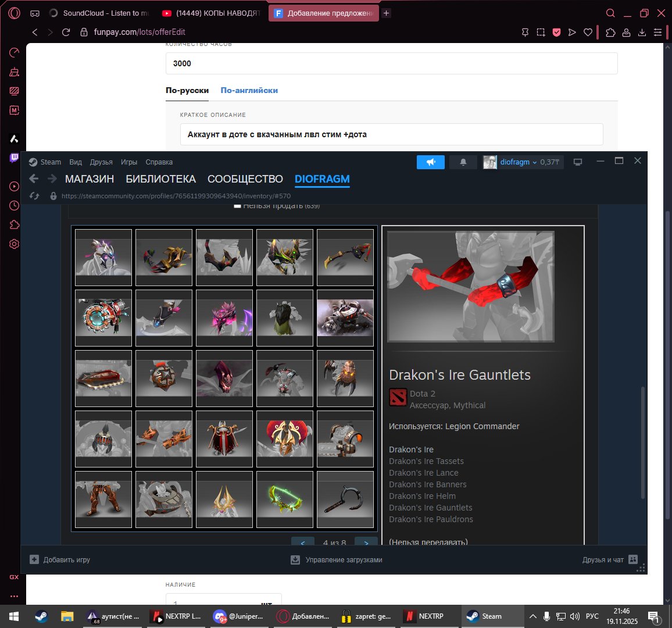Open Steam notifications with the bell icon
This screenshot has width=672, height=628.
click(463, 162)
